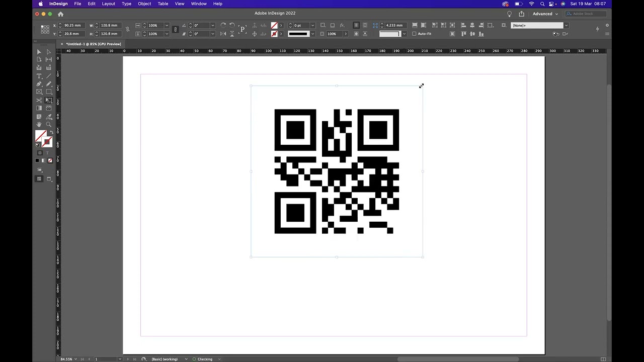Click Rotate 90° clockwise icon

pos(223,25)
